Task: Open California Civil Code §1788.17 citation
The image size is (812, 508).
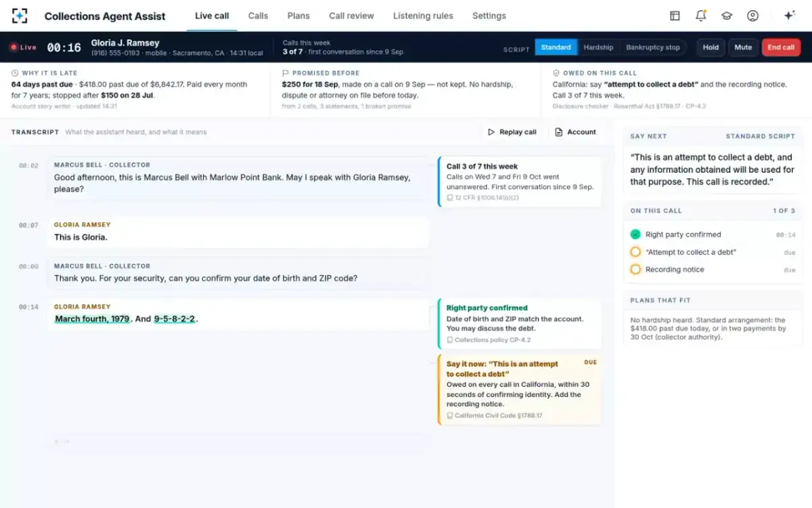Action: coord(495,416)
